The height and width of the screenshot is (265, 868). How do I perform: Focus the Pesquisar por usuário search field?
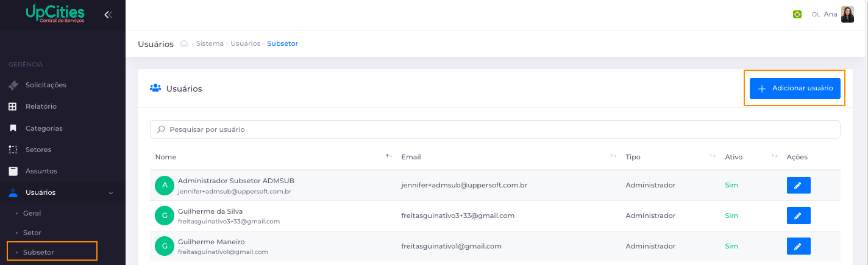point(495,129)
